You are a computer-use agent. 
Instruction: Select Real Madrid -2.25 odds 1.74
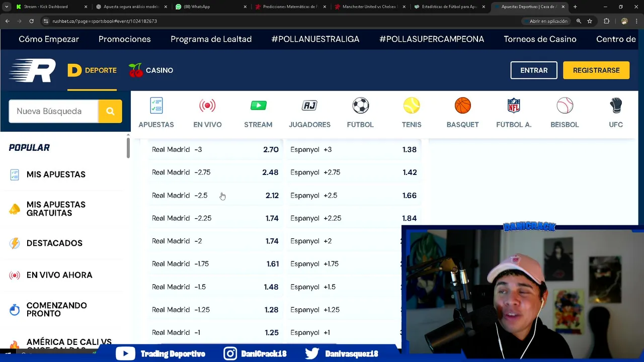tap(215, 218)
